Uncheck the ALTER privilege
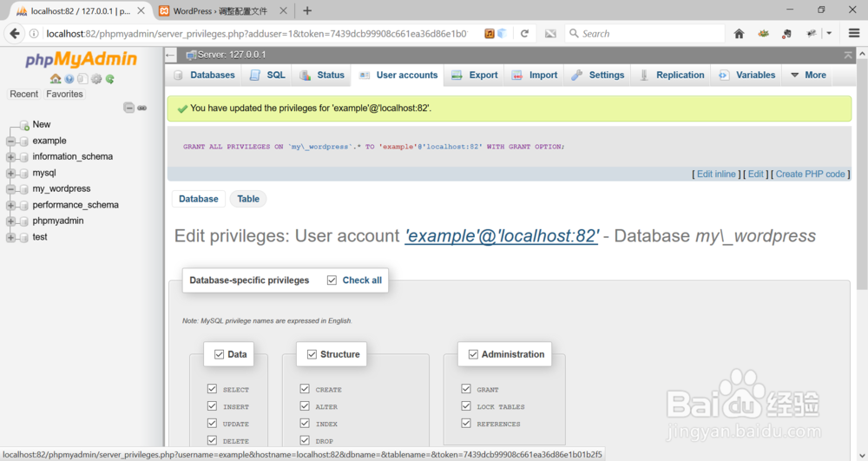This screenshot has height=461, width=868. click(x=305, y=406)
